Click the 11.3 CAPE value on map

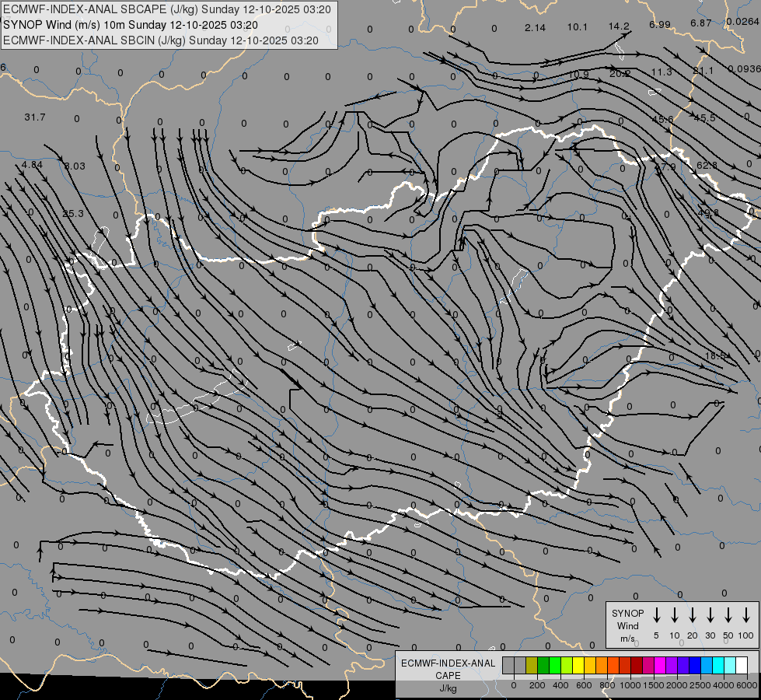662,72
